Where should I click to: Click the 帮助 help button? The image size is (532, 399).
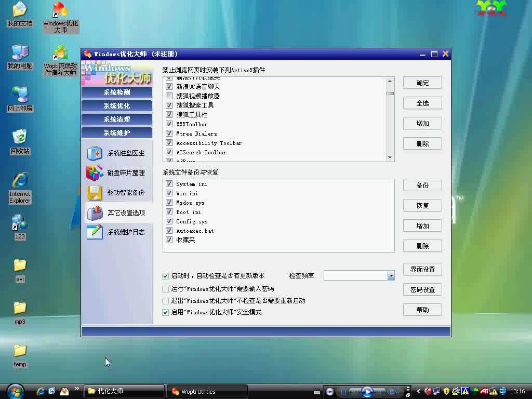[422, 310]
